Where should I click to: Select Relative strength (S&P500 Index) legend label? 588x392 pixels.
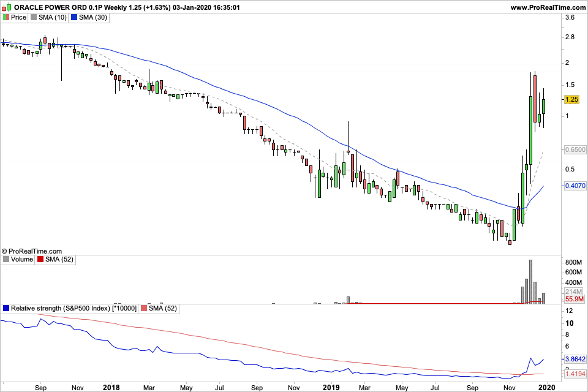coord(73,308)
